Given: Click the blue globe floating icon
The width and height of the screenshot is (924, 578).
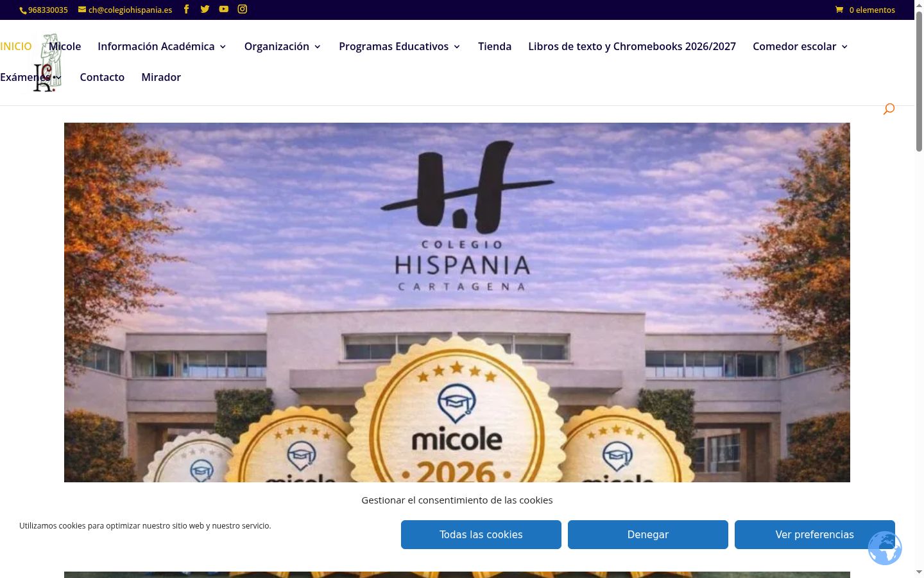Looking at the screenshot, I should tap(885, 548).
